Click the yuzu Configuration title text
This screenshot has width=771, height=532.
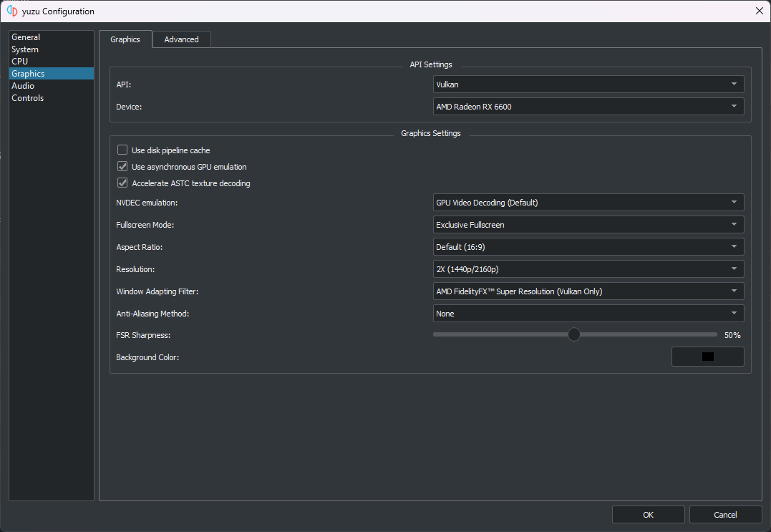tap(58, 11)
